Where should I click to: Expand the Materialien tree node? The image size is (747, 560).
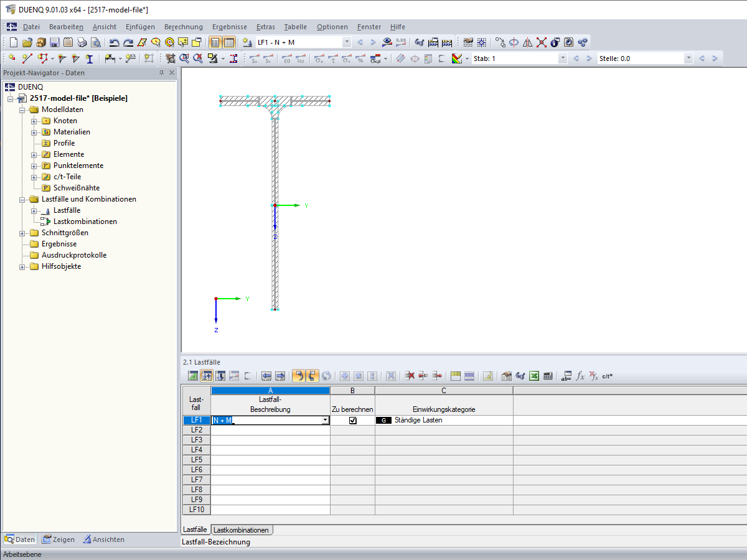(x=34, y=132)
